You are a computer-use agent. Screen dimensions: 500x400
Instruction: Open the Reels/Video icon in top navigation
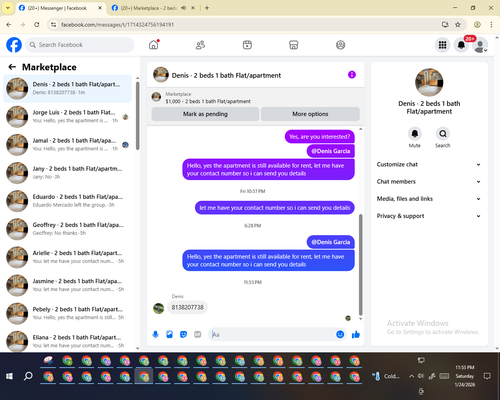pyautogui.click(x=247, y=45)
